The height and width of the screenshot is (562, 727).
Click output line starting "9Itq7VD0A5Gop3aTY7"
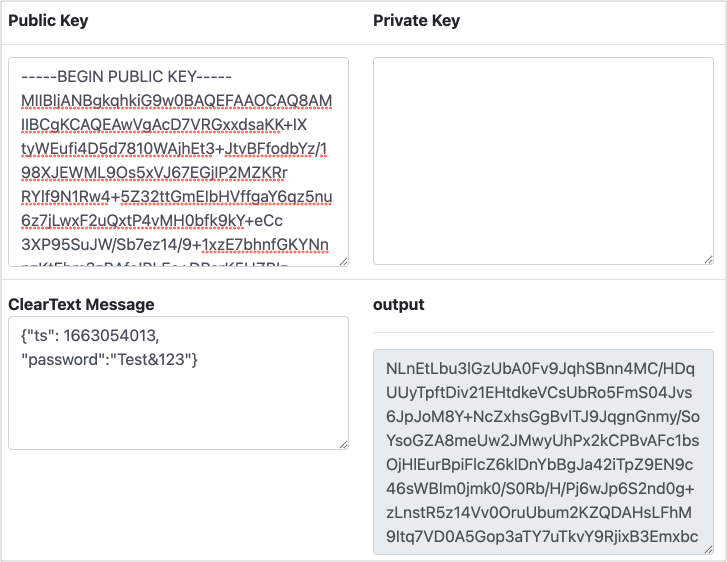tap(540, 537)
